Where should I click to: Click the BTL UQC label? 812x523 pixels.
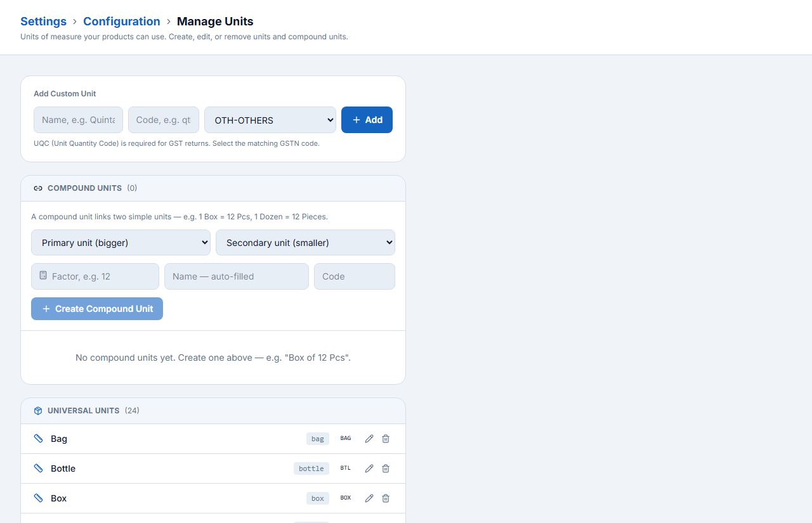(x=345, y=468)
